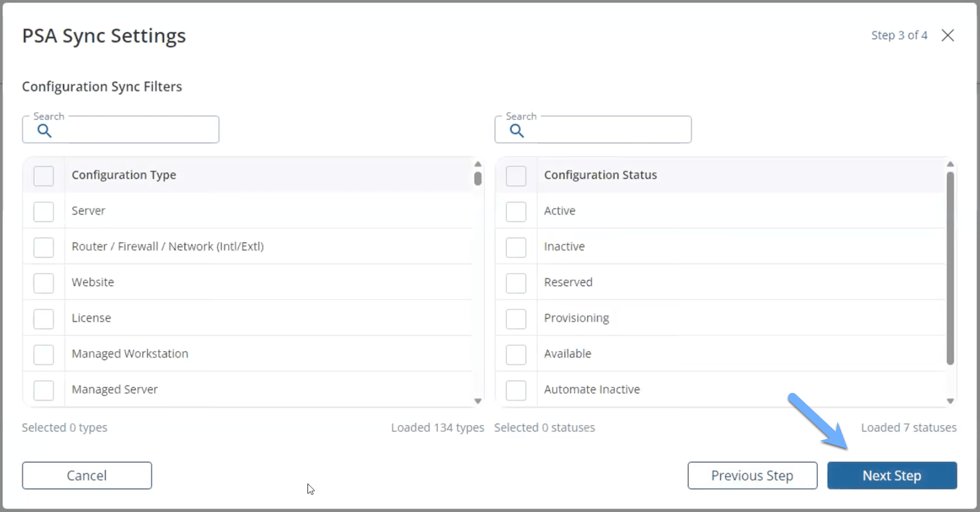980x512 pixels.
Task: Click the down arrow on the type list scrollbar
Action: pos(478,401)
